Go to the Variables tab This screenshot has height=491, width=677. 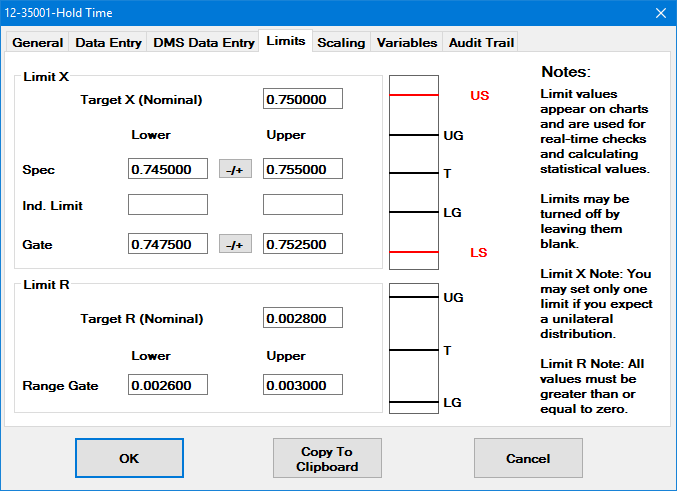pos(406,43)
